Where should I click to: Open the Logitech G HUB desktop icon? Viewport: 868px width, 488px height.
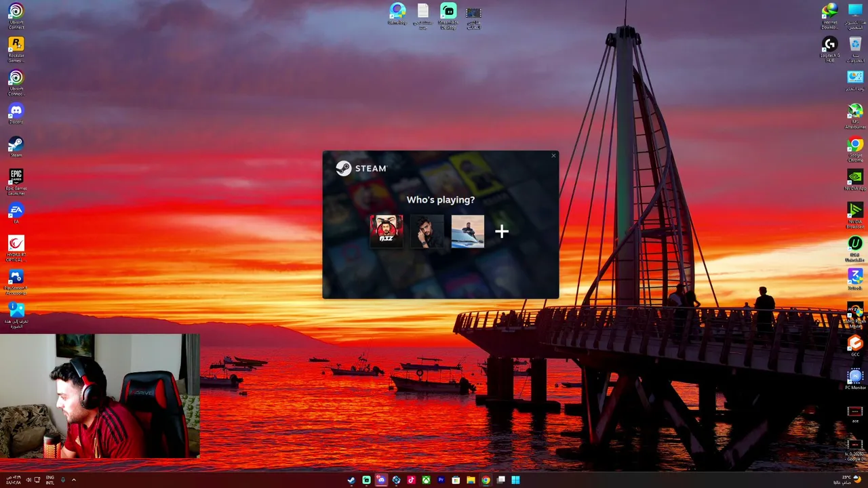click(829, 49)
